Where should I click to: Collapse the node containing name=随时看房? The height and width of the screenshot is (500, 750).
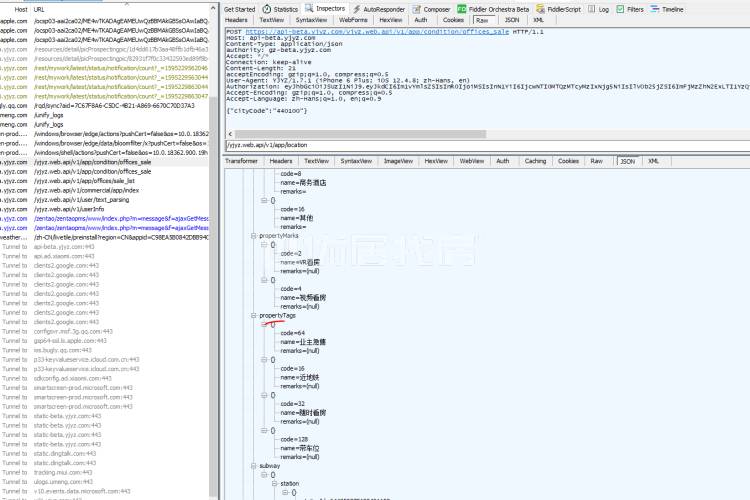(264, 395)
